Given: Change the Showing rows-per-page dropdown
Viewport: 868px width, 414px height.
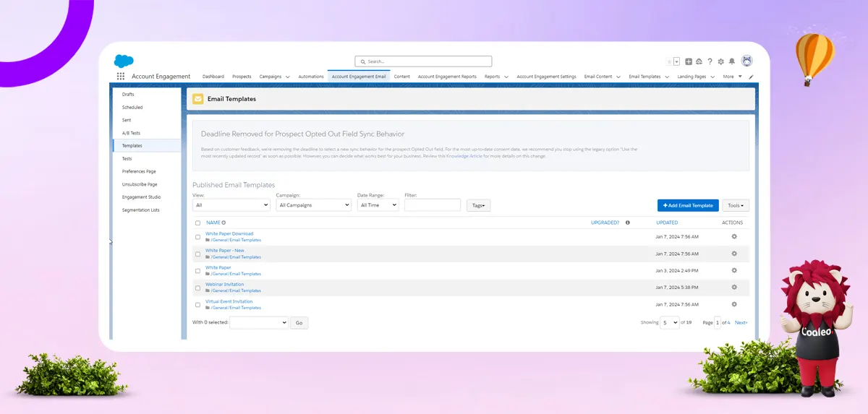Looking at the screenshot, I should (670, 322).
